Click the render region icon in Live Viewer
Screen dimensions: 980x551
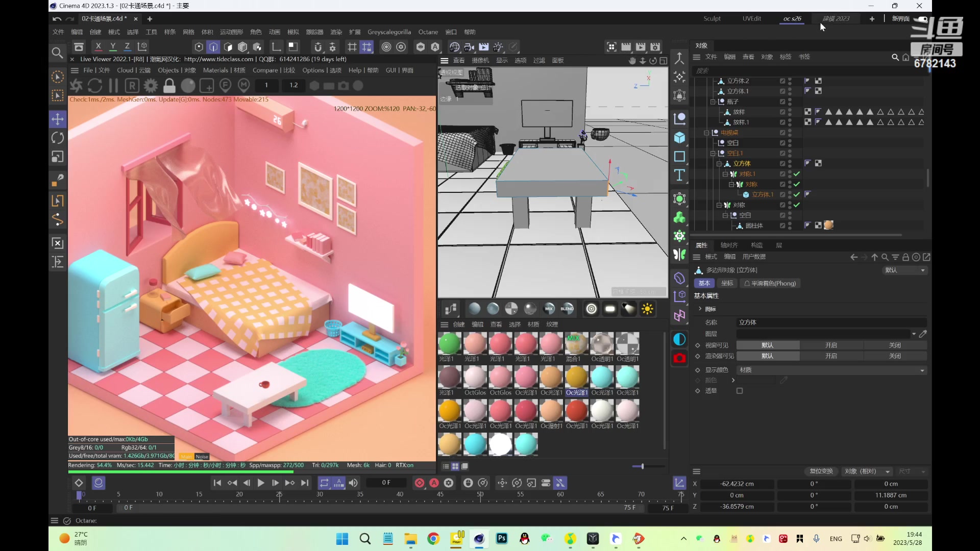(207, 85)
